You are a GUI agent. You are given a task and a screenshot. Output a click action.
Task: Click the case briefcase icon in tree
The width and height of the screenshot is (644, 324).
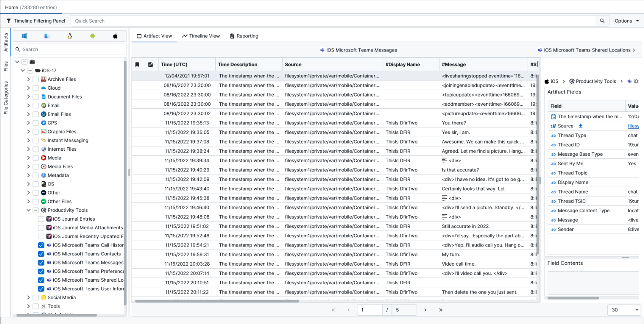tap(32, 62)
